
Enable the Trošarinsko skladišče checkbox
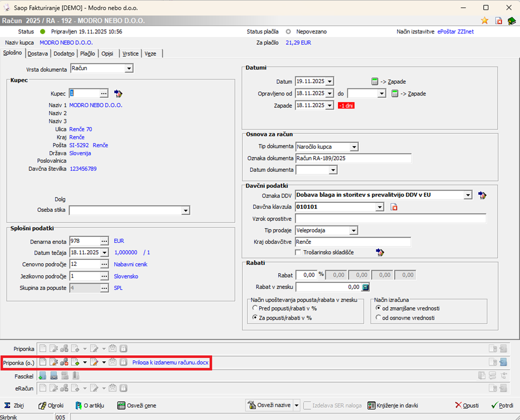click(x=298, y=252)
